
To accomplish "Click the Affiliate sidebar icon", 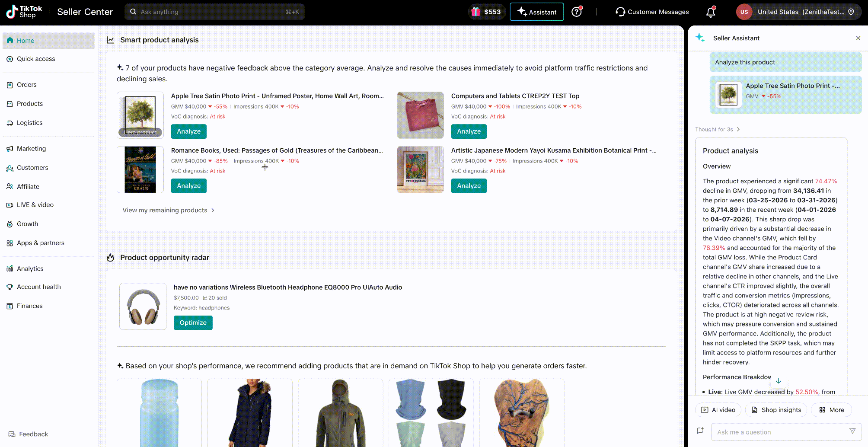I will coord(10,187).
